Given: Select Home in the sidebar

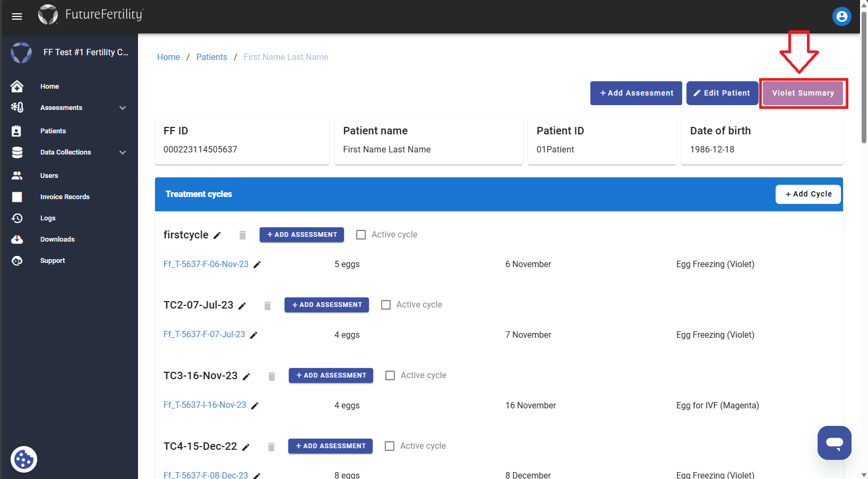Looking at the screenshot, I should coord(49,86).
